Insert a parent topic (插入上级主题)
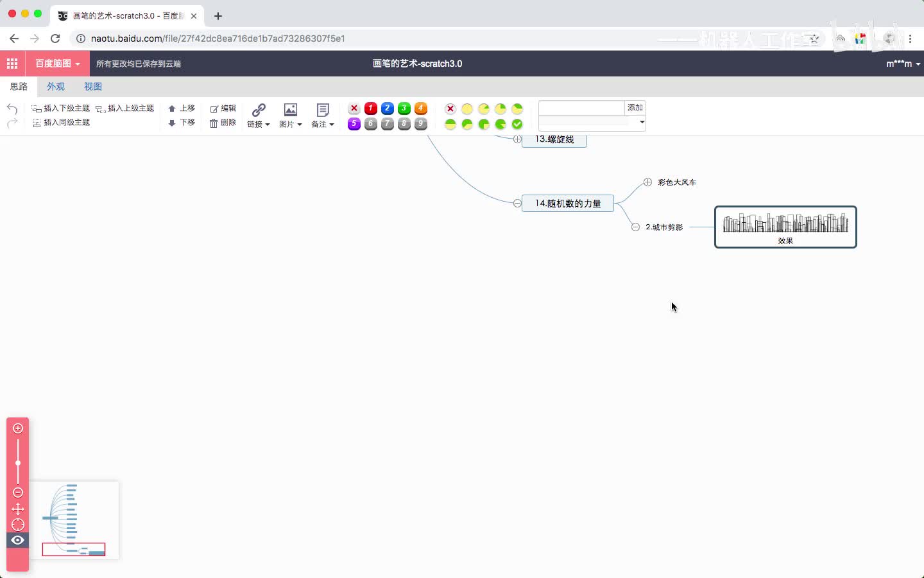This screenshot has height=578, width=924. tap(125, 109)
